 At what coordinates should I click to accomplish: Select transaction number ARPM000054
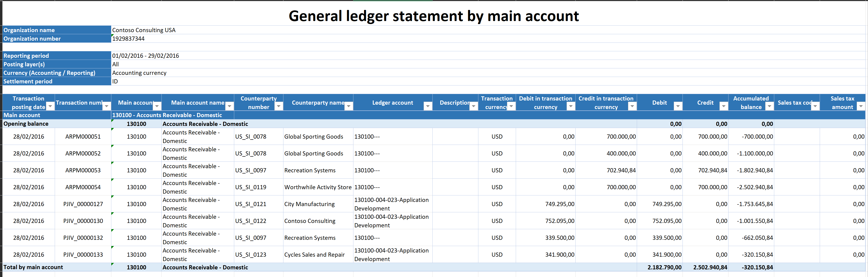point(83,187)
